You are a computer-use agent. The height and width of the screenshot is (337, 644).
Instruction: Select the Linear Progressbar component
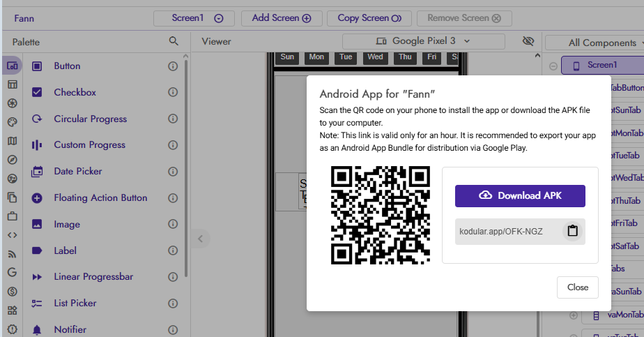(93, 277)
